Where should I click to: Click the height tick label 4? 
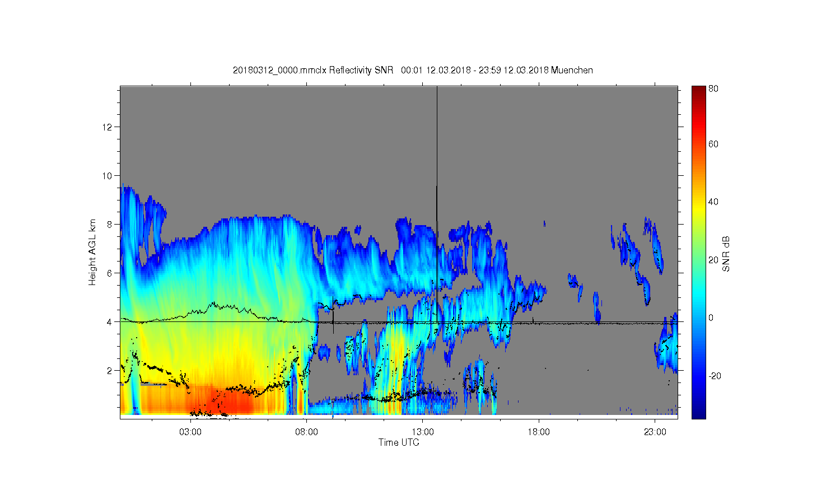109,322
